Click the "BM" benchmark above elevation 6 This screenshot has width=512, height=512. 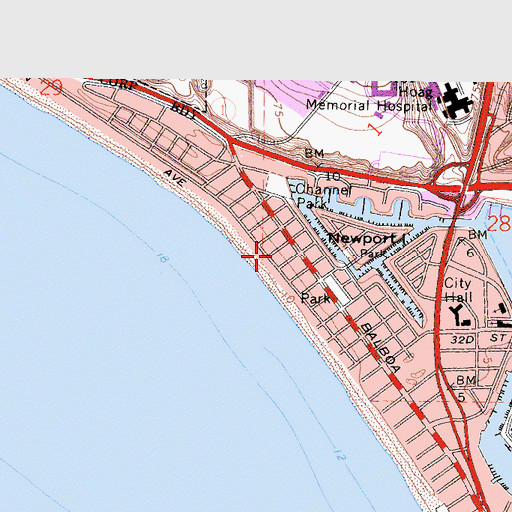tap(478, 235)
